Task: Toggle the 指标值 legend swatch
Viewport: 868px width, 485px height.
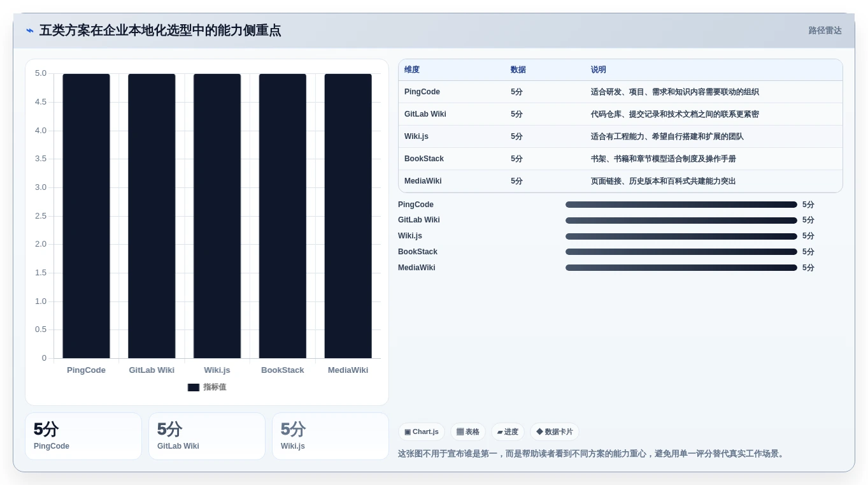Action: point(194,387)
